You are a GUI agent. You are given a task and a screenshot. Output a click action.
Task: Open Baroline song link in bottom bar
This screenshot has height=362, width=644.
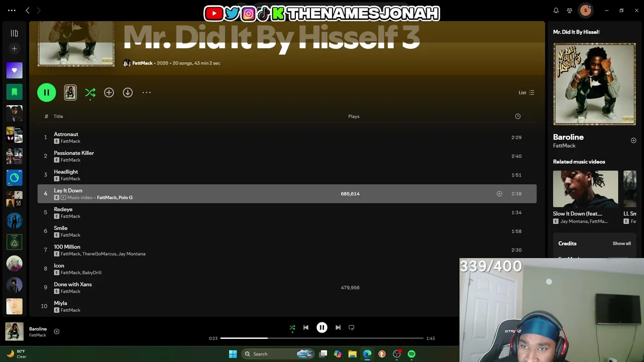(x=38, y=329)
